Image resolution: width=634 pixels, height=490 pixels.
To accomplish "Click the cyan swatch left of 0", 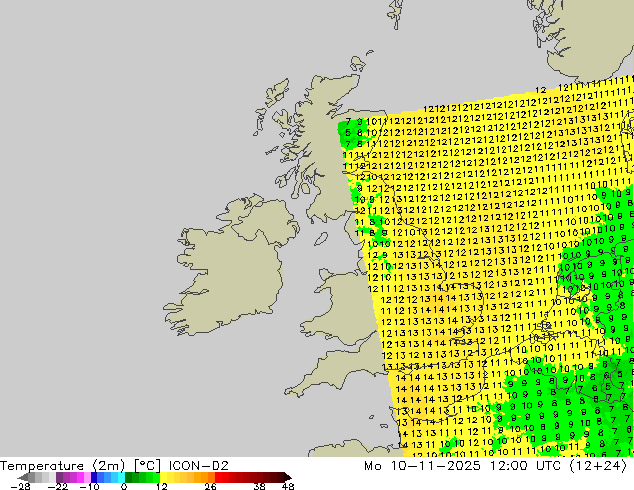I will pos(121,477).
